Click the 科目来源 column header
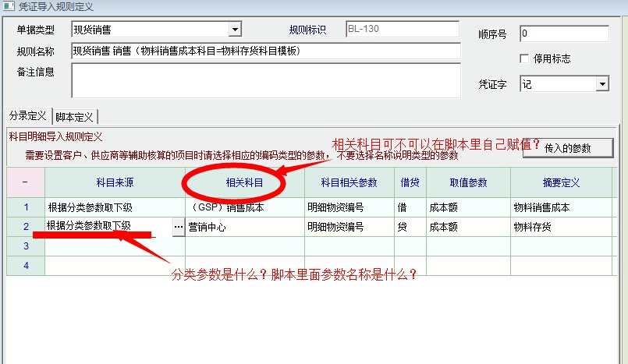The width and height of the screenshot is (628, 364). click(x=115, y=182)
